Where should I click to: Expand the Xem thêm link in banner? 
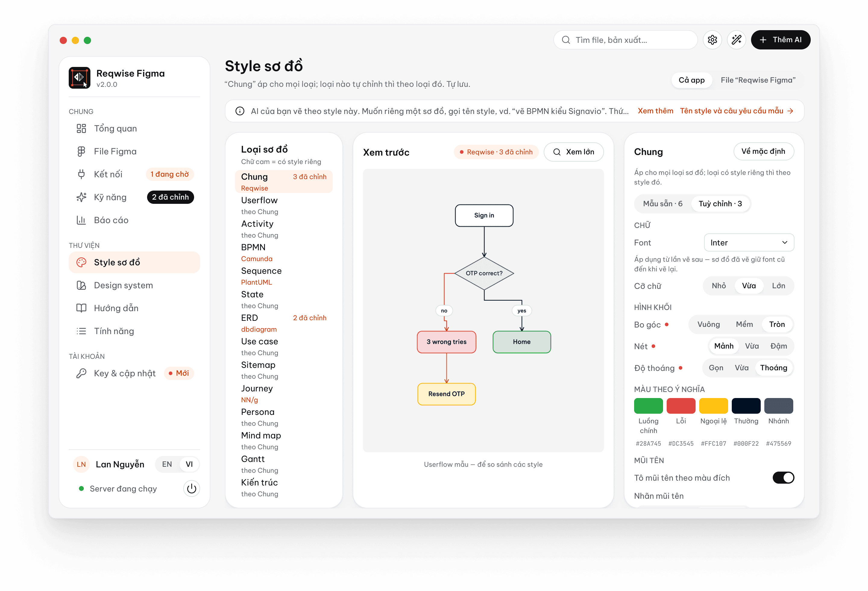(656, 111)
